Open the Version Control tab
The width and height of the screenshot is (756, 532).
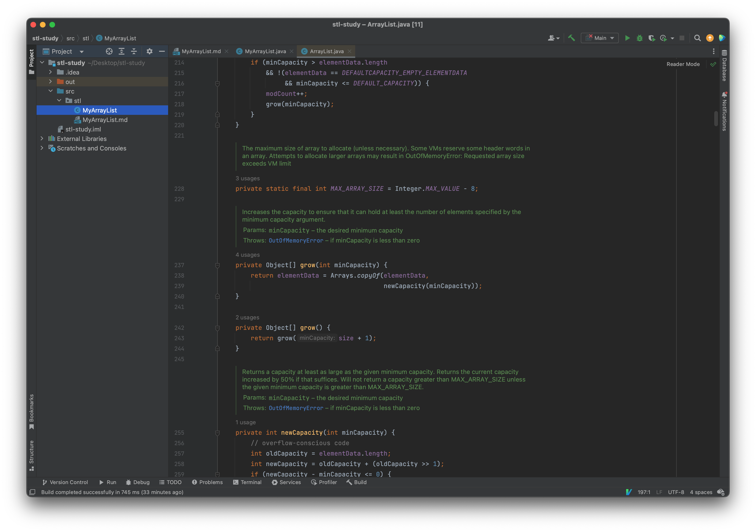pyautogui.click(x=65, y=482)
